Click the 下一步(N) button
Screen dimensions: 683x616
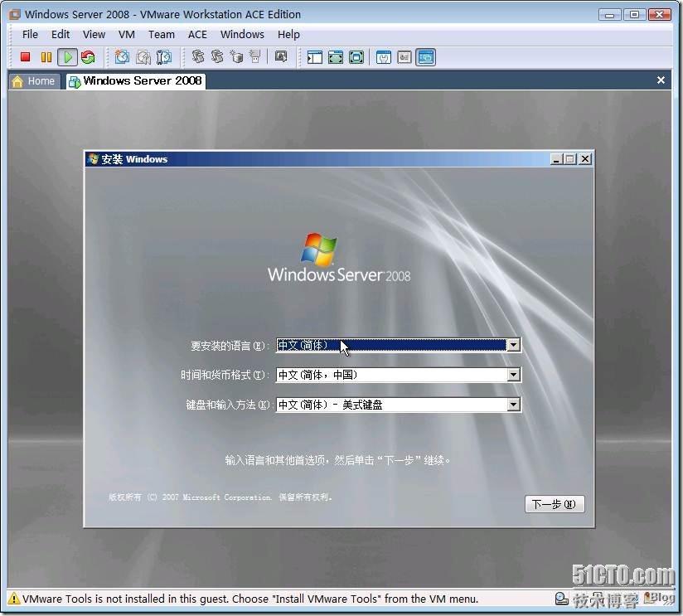554,504
